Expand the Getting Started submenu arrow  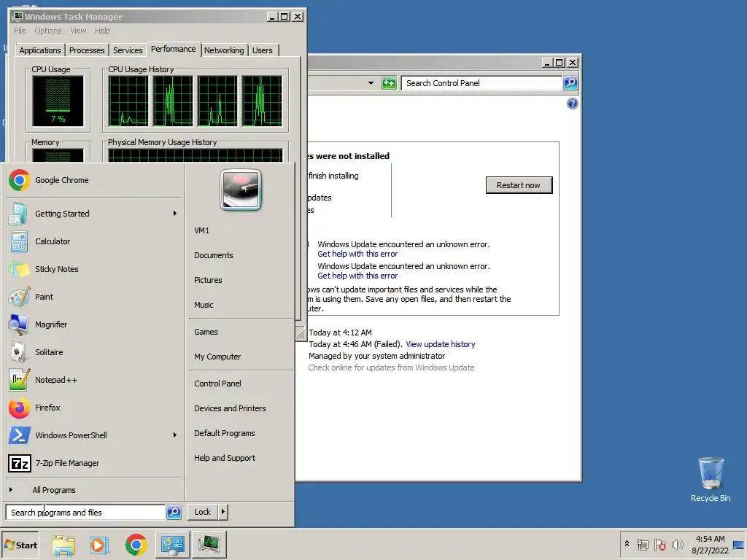[175, 214]
